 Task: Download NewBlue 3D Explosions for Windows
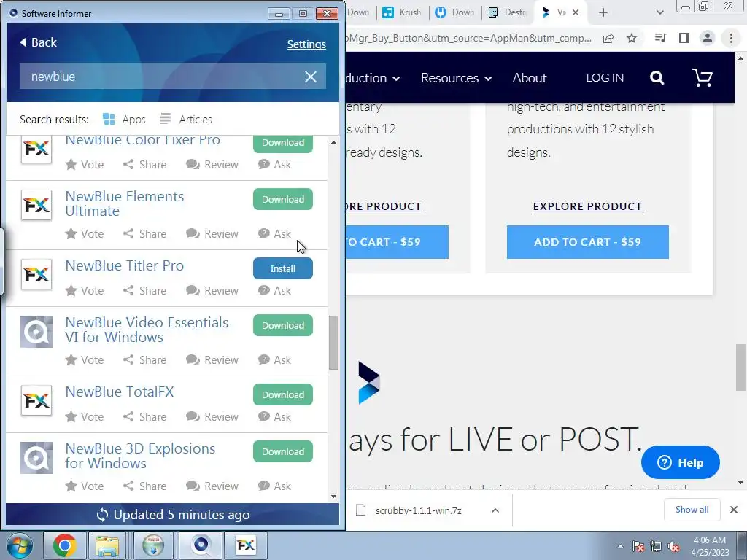283,451
